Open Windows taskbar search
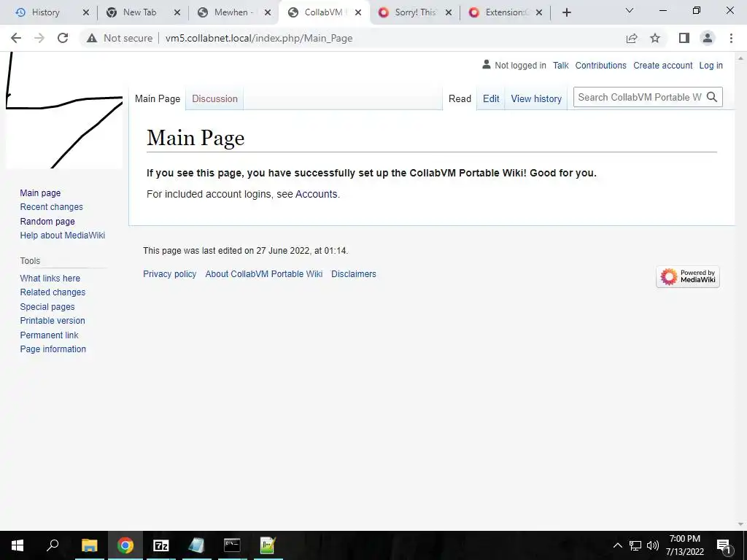Viewport: 747px width, 560px height. 53,545
